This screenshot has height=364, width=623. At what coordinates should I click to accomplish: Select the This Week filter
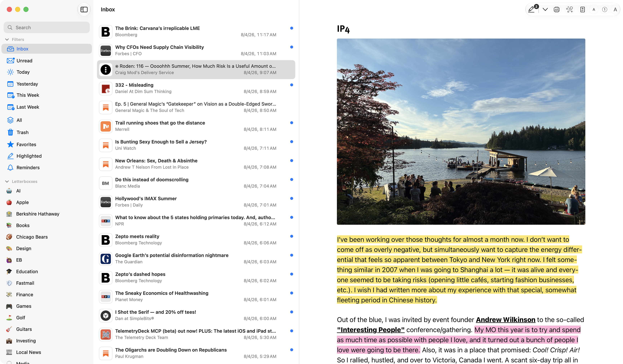click(47, 95)
